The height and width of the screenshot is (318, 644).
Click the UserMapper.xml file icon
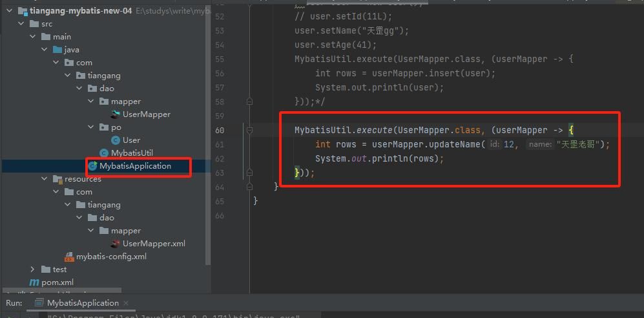tap(116, 244)
